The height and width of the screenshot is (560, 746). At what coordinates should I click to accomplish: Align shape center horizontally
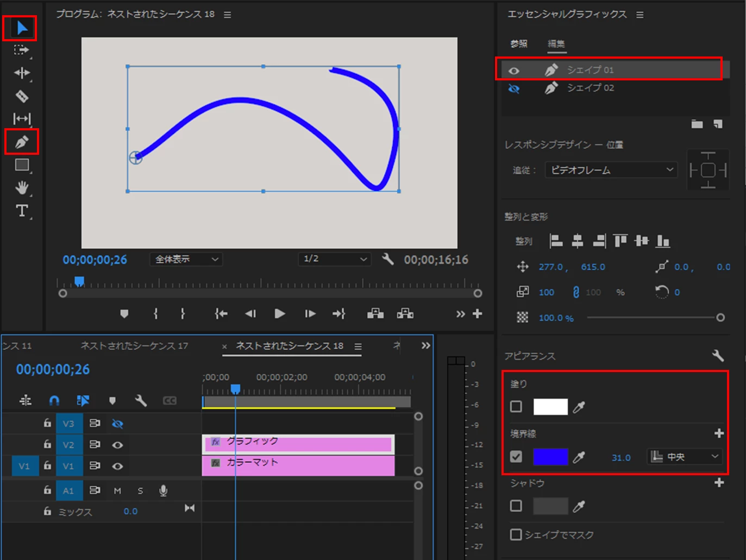(578, 241)
